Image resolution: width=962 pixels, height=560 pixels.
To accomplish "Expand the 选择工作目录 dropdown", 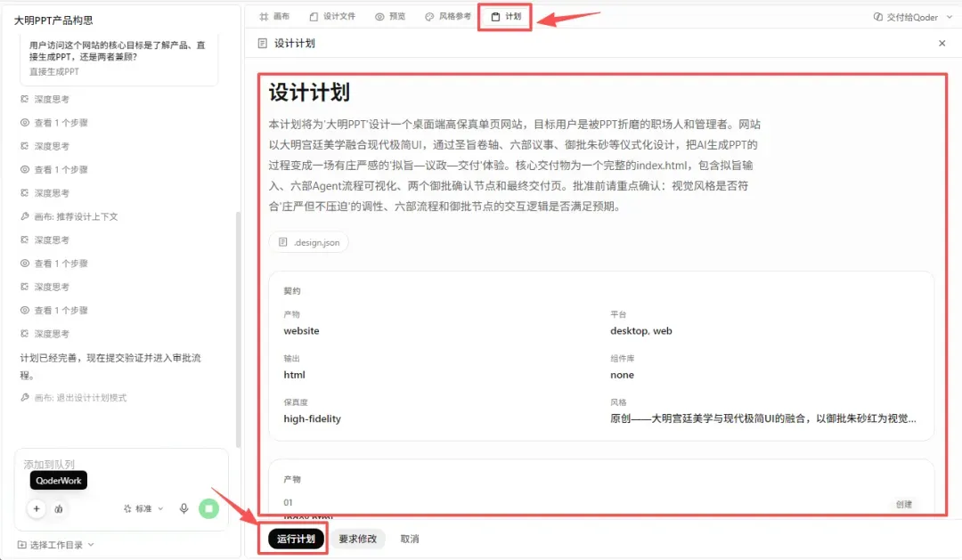I will point(56,545).
